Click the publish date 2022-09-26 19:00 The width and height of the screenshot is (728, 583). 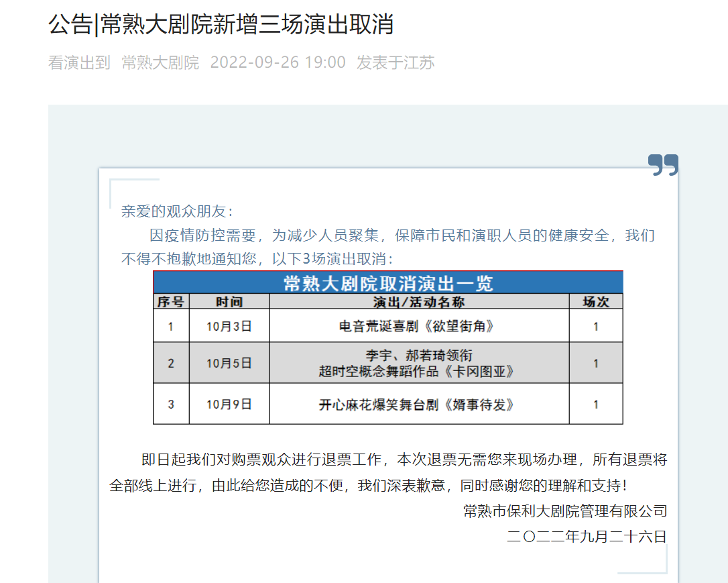pyautogui.click(x=278, y=63)
